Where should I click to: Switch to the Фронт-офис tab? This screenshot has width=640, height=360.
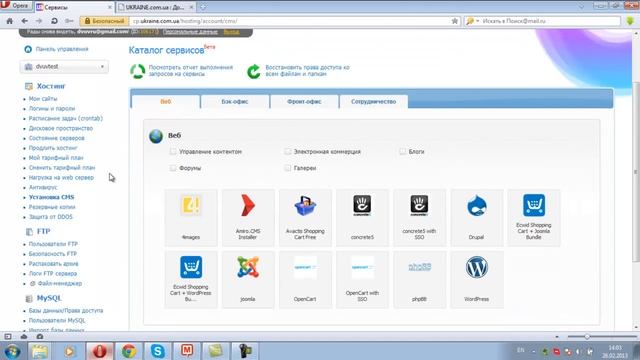click(x=304, y=102)
